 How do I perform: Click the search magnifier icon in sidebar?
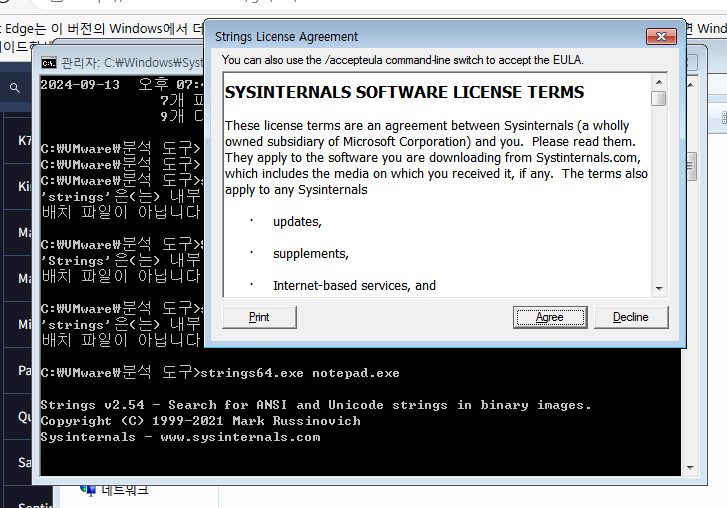point(15,88)
